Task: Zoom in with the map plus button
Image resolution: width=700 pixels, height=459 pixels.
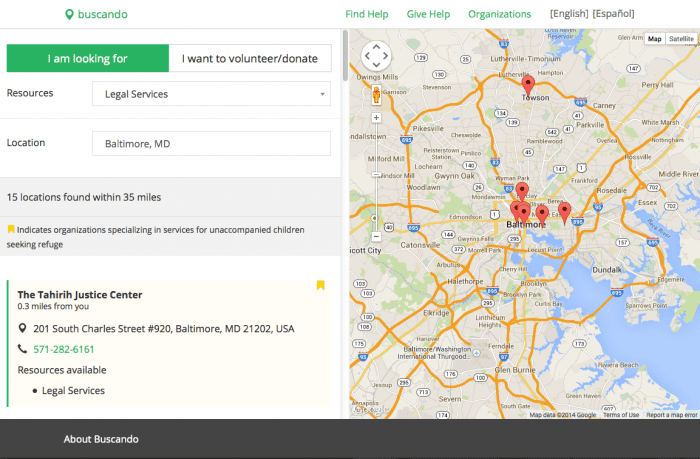Action: (x=377, y=117)
